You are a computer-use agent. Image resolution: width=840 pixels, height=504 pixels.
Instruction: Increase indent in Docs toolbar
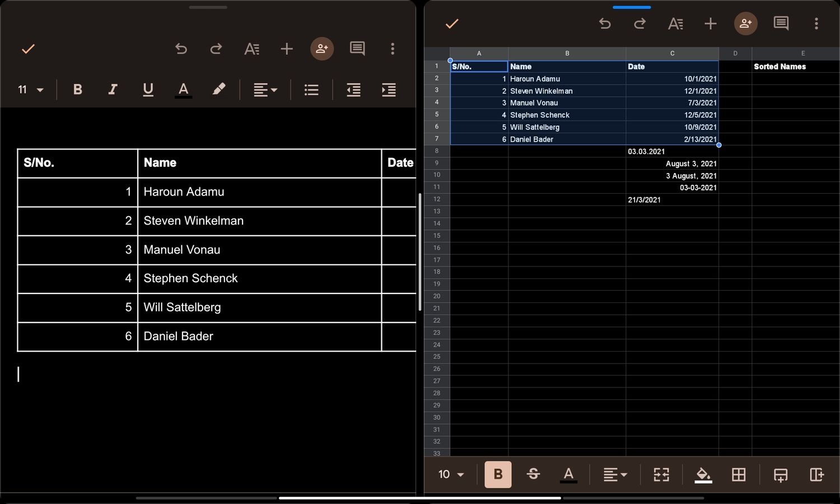[x=389, y=90]
